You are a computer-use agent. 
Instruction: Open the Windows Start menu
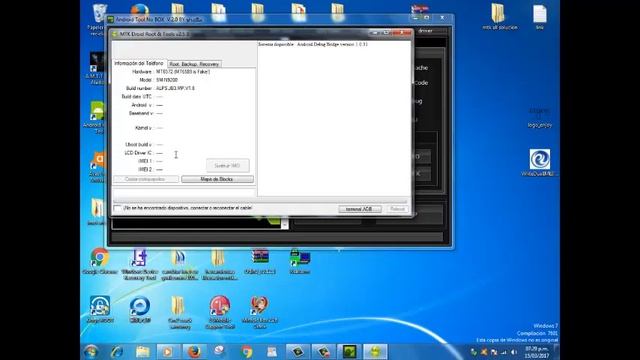pos(91,351)
